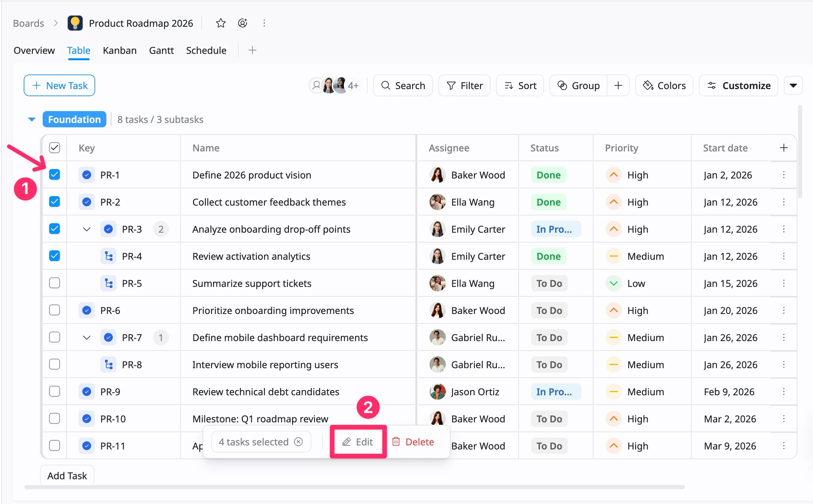Image resolution: width=813 pixels, height=504 pixels.
Task: Add a new view with plus icon
Action: click(x=252, y=50)
